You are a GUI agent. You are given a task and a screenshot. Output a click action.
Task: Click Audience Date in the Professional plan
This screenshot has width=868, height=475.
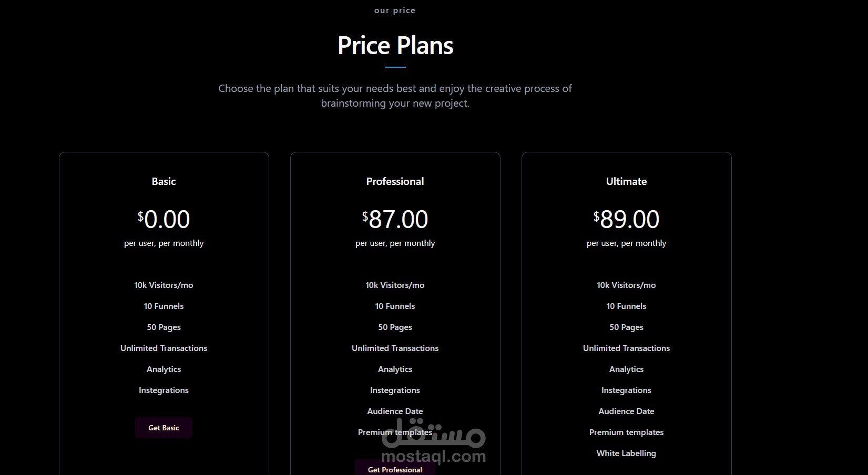coord(395,411)
